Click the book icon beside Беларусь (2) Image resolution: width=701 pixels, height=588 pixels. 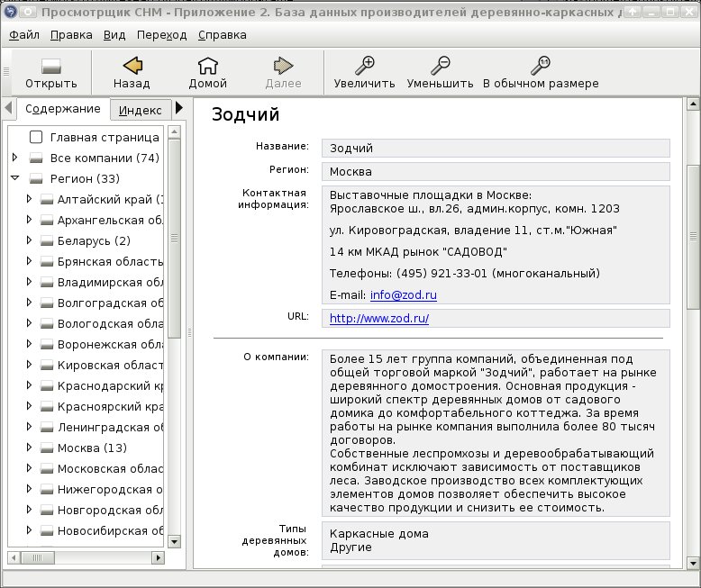47,240
